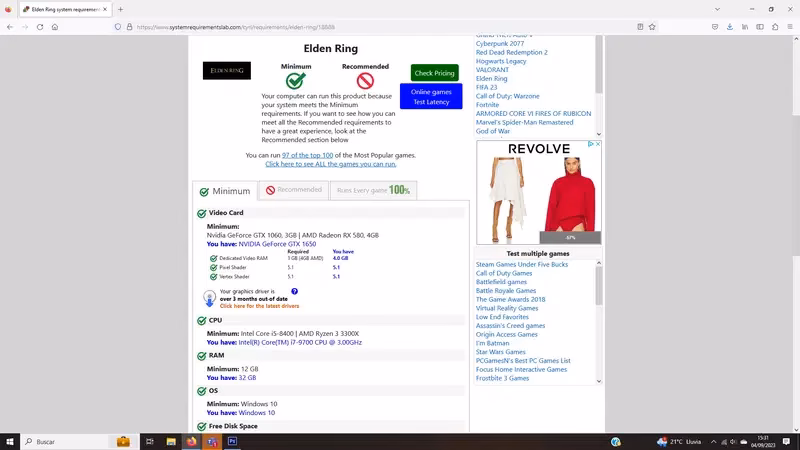Click the driver download arrow icon
Screen dimensions: 800x450
pyautogui.click(x=209, y=298)
